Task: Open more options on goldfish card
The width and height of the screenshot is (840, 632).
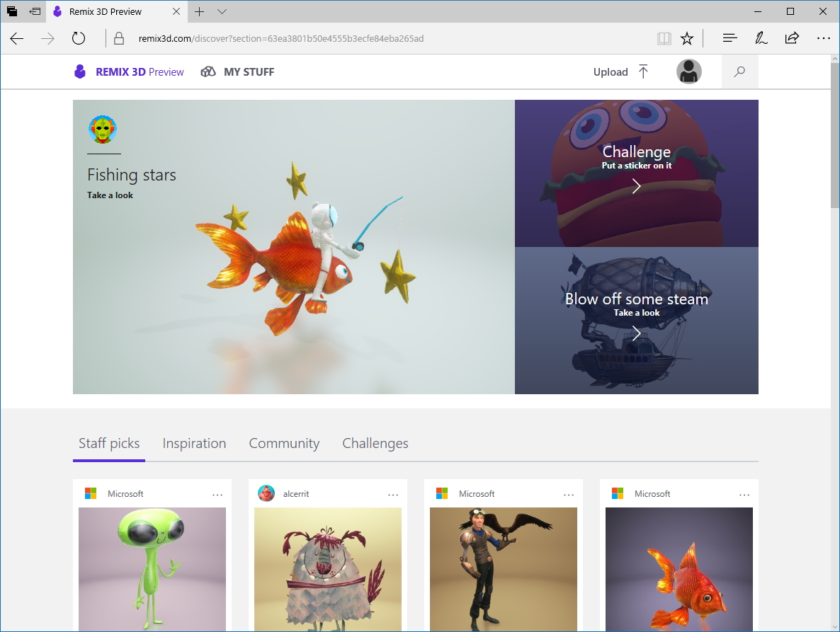Action: pos(744,495)
